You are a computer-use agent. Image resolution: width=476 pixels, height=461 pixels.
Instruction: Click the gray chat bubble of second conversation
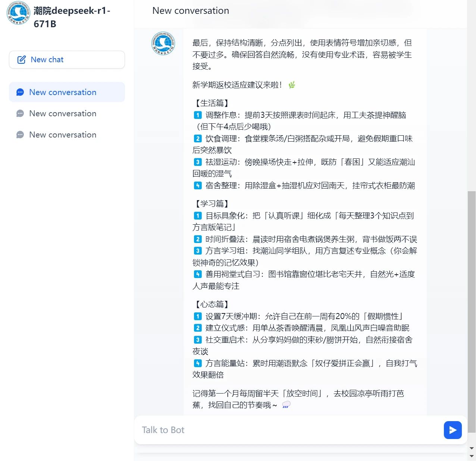(20, 114)
